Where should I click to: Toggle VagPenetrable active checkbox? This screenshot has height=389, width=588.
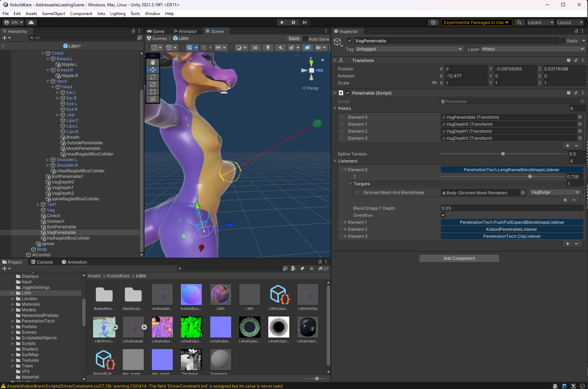click(x=350, y=41)
